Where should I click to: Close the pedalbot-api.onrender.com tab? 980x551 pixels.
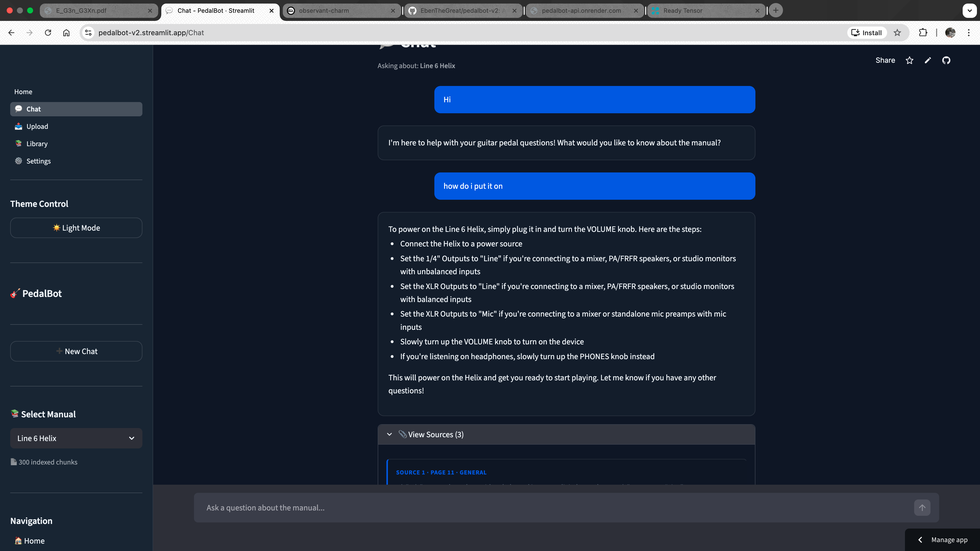[x=636, y=11]
